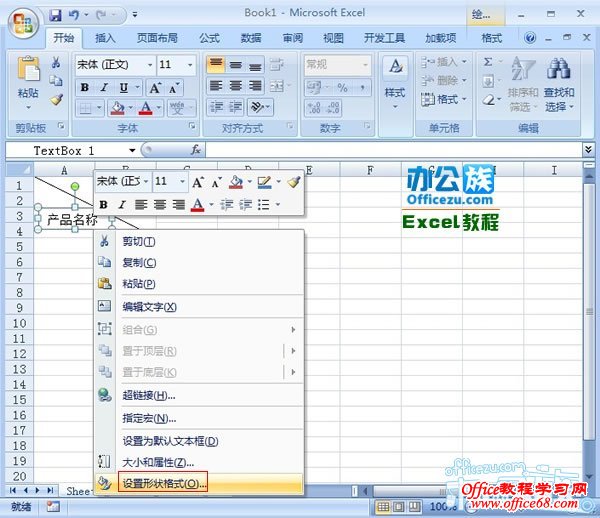Viewport: 600px width, 518px height.
Task: Click percent style in number group
Action: pyautogui.click(x=342, y=88)
